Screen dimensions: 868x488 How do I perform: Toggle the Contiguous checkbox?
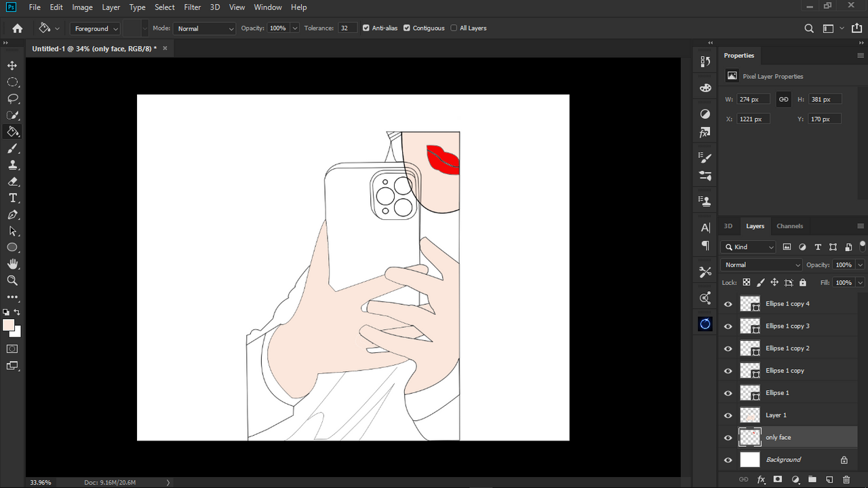pos(407,29)
